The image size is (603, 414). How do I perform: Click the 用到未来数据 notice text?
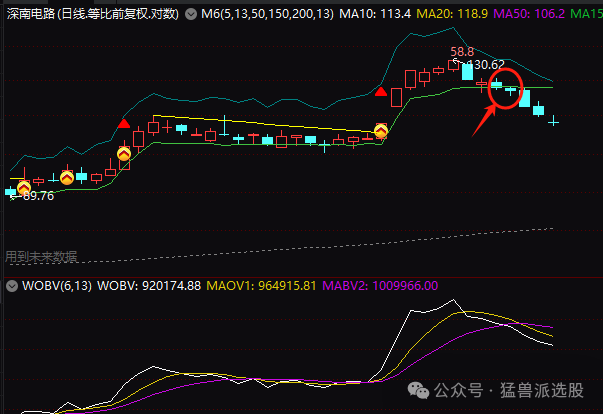(x=41, y=257)
